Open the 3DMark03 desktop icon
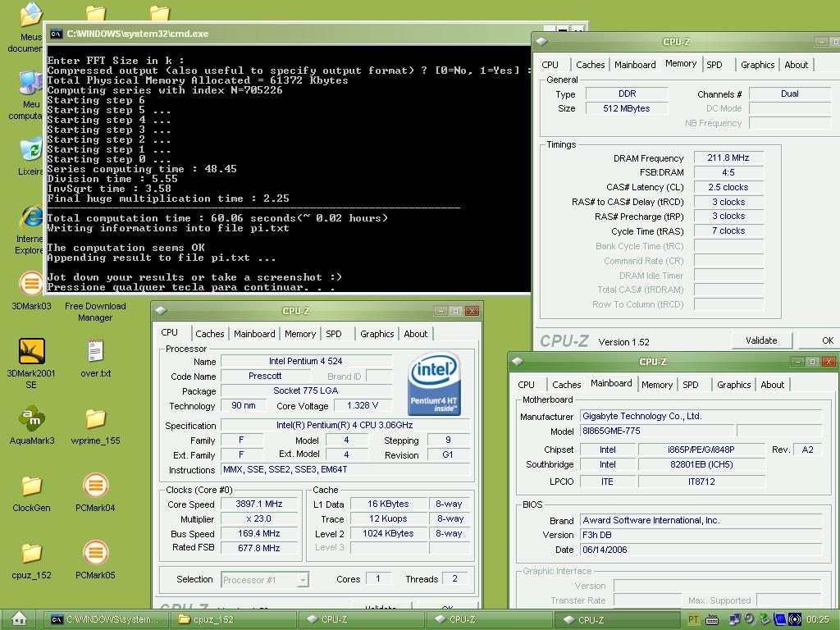The image size is (840, 630). click(x=31, y=283)
